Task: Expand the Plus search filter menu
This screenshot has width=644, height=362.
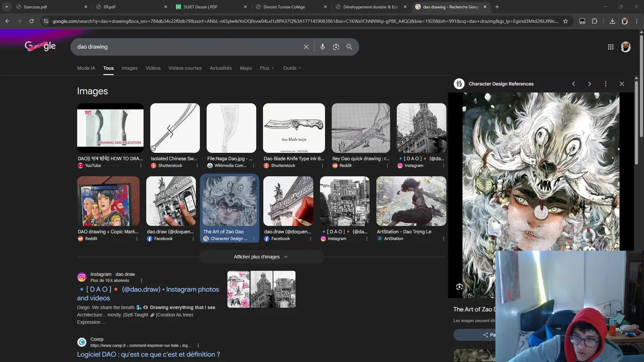Action: tap(267, 68)
